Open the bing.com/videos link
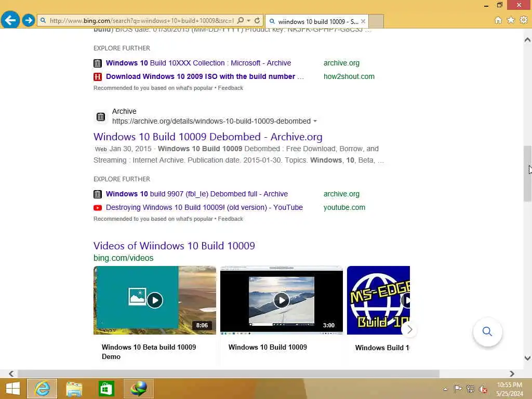532x399 pixels. pyautogui.click(x=123, y=258)
